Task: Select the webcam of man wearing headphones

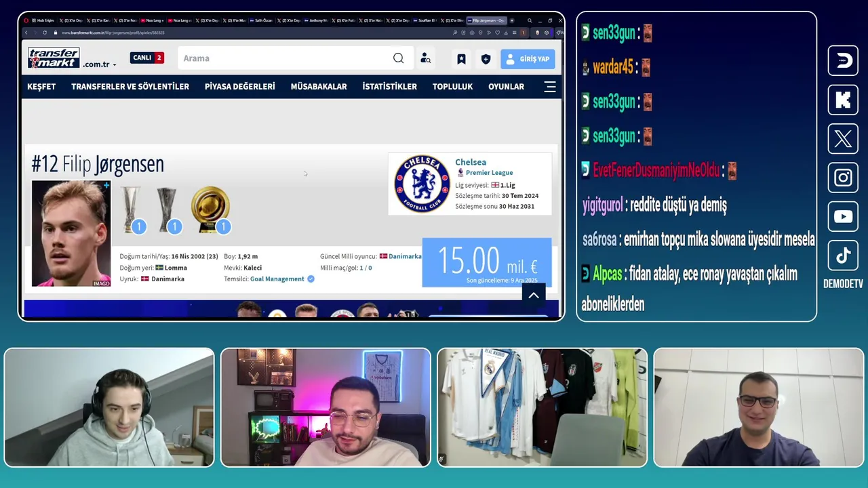Action: point(109,407)
